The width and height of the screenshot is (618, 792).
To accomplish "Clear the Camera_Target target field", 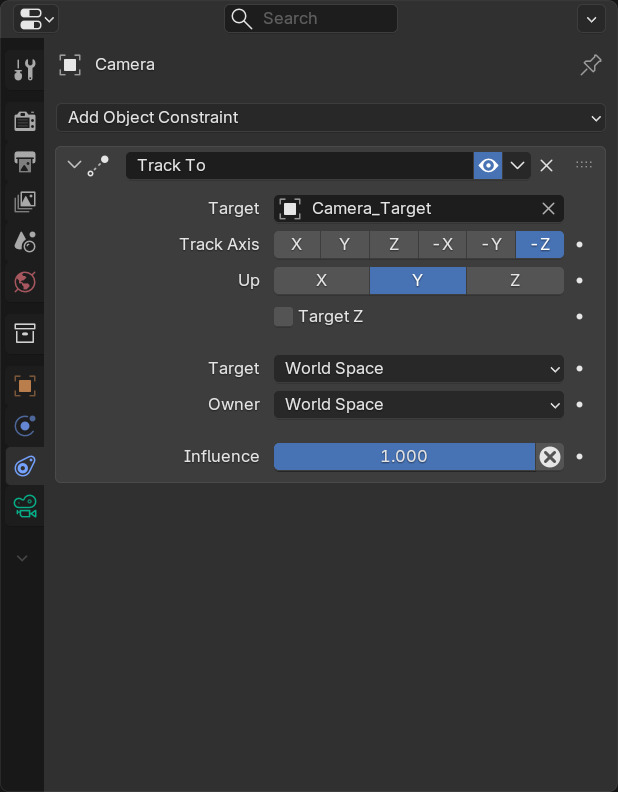I will coord(548,209).
